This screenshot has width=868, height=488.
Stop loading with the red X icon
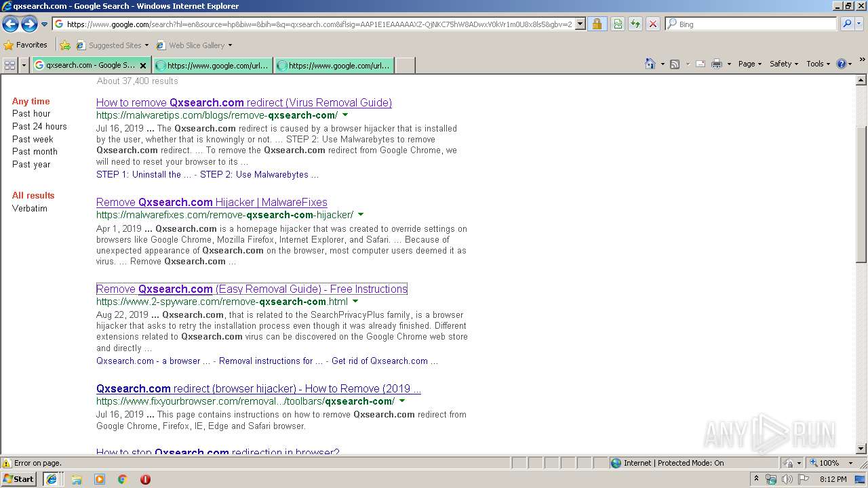point(652,24)
